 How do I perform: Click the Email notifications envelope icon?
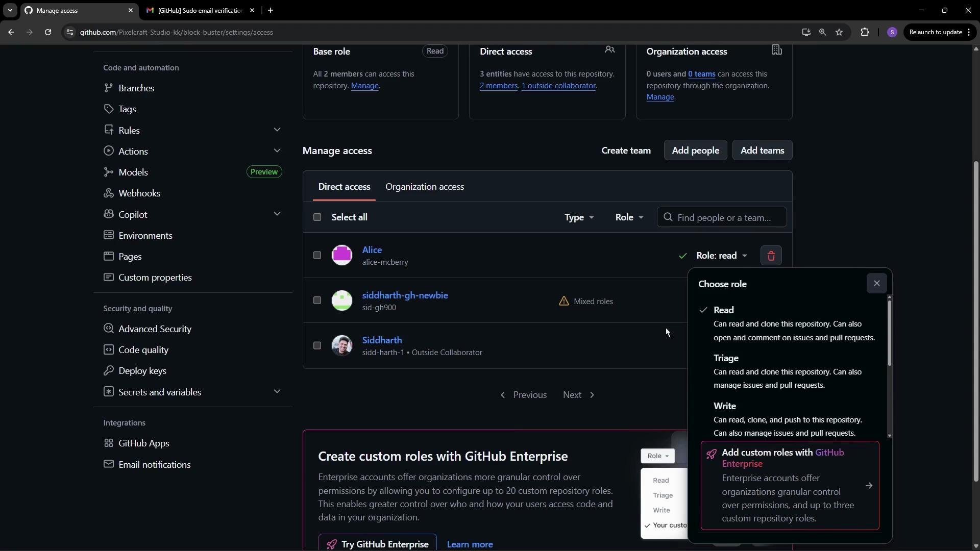(108, 464)
